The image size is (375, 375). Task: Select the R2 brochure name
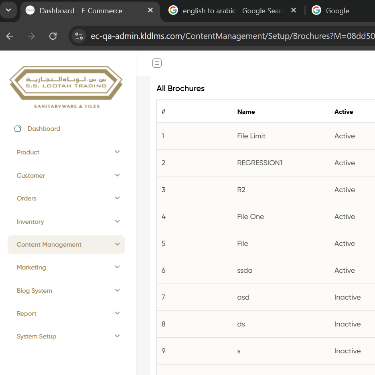pyautogui.click(x=241, y=190)
